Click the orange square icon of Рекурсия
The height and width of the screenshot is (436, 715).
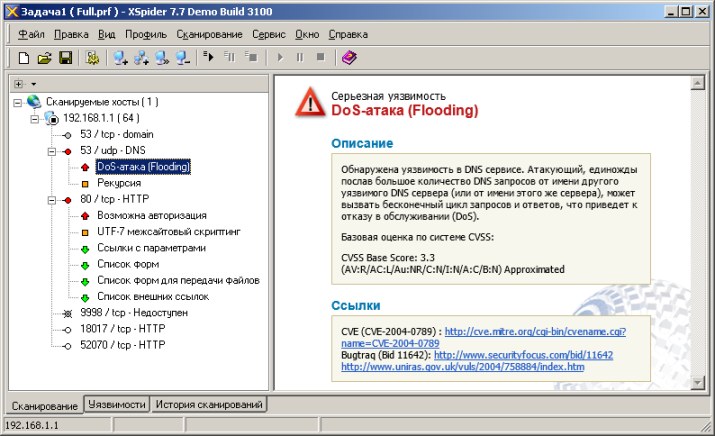tap(85, 184)
